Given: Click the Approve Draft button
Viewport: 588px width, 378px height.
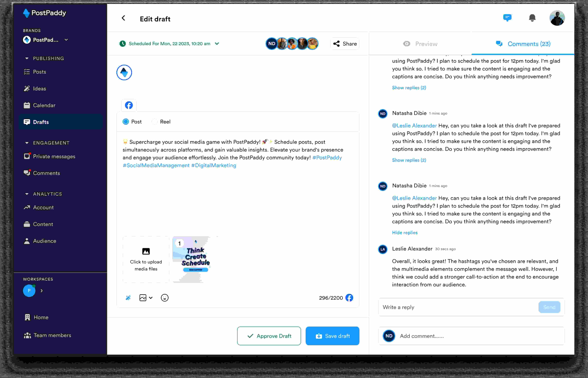Looking at the screenshot, I should pyautogui.click(x=269, y=336).
